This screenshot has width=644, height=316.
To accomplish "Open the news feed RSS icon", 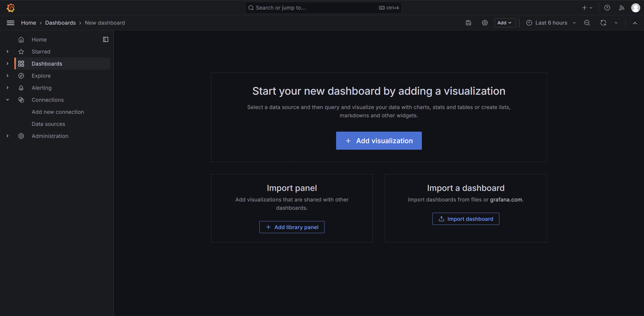I will [622, 8].
